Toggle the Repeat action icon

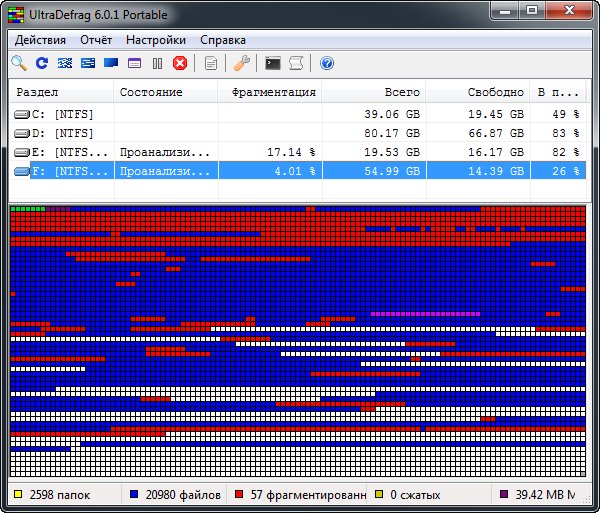pos(42,63)
